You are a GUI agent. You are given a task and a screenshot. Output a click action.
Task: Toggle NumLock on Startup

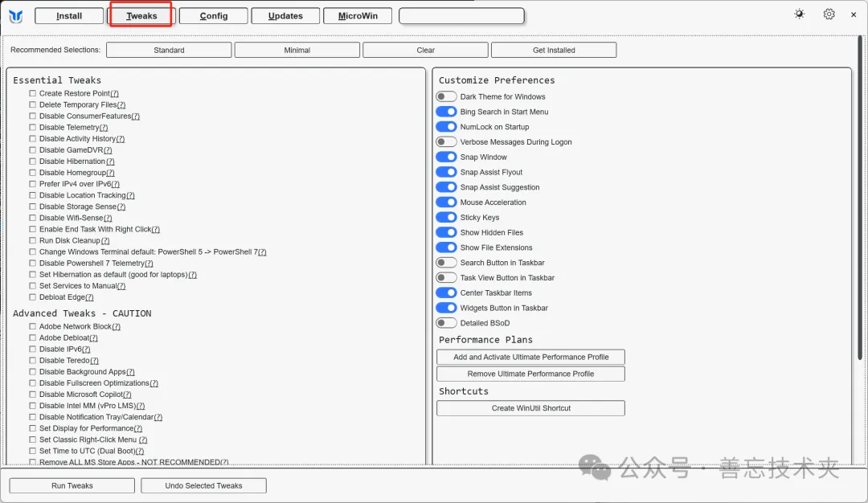446,127
